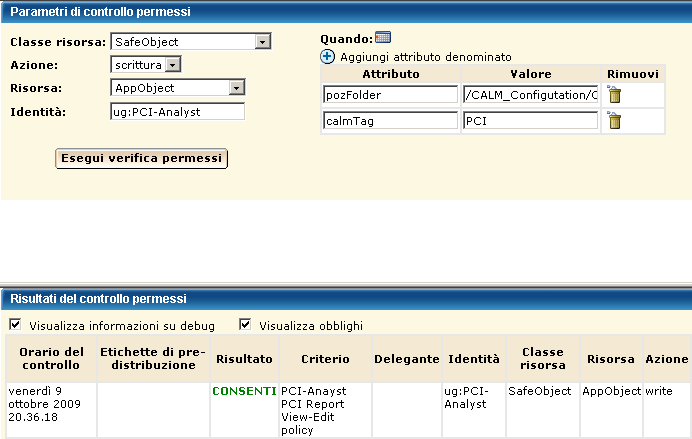
Task: Click the Classe risorsa results column header
Action: pyautogui.click(x=542, y=358)
